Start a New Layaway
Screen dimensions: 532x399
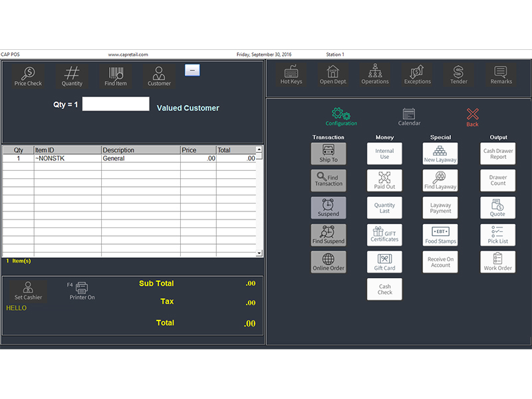coord(440,154)
